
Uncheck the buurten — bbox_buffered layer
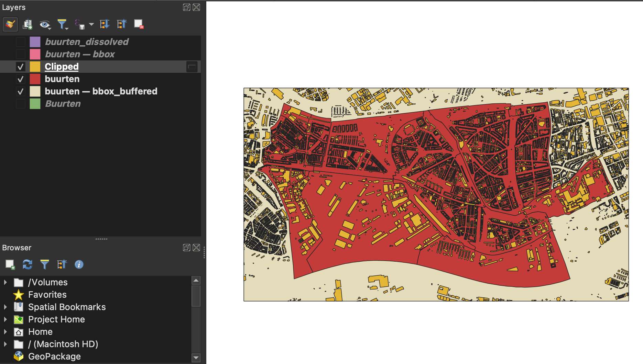tap(21, 91)
